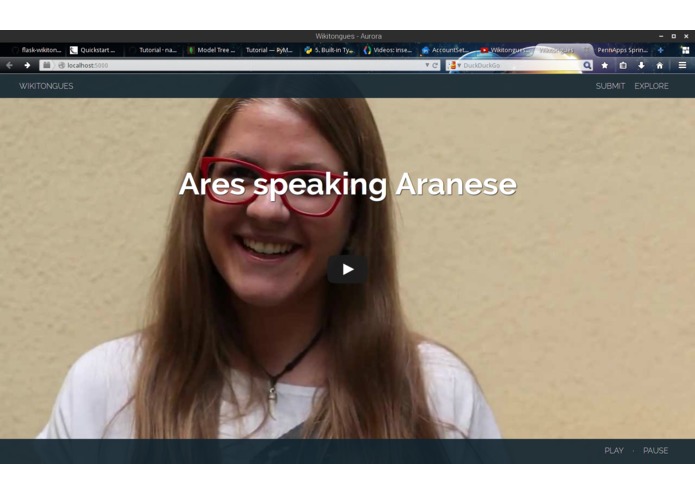695x494 pixels.
Task: Open the URL history dropdown arrow
Action: pos(427,65)
